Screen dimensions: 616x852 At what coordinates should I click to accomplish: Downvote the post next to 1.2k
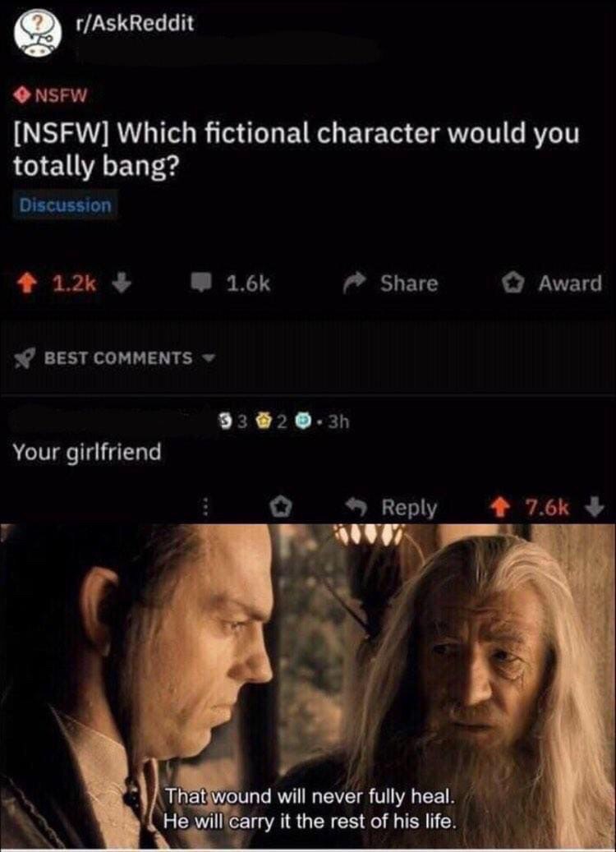pyautogui.click(x=122, y=283)
